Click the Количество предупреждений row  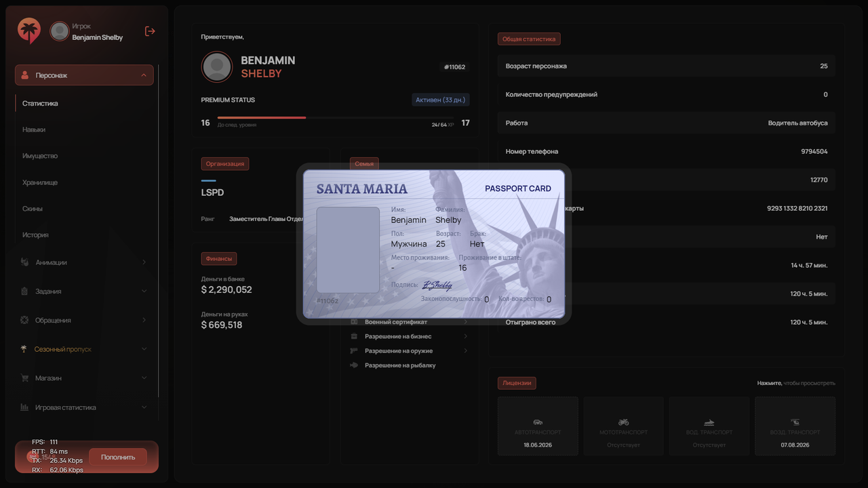click(667, 95)
